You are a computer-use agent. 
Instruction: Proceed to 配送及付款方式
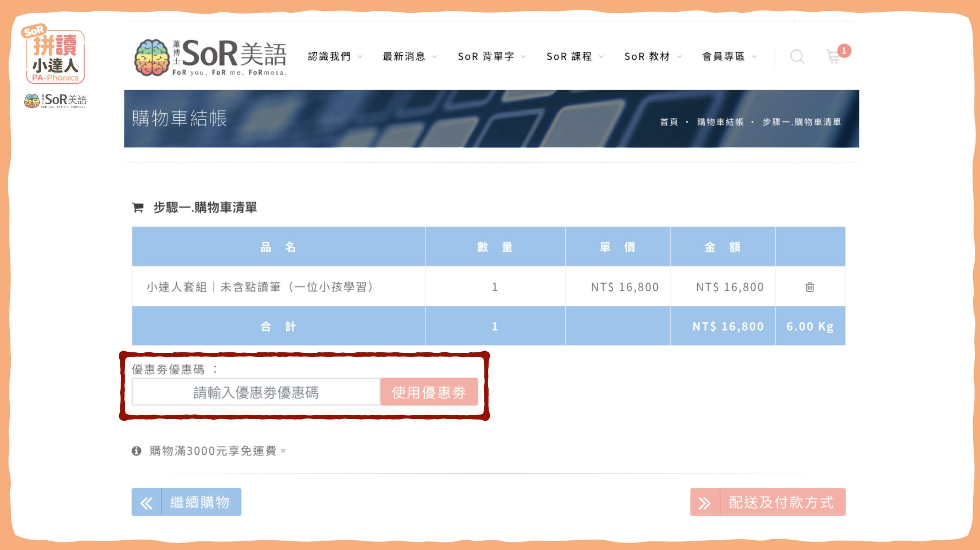pyautogui.click(x=768, y=502)
